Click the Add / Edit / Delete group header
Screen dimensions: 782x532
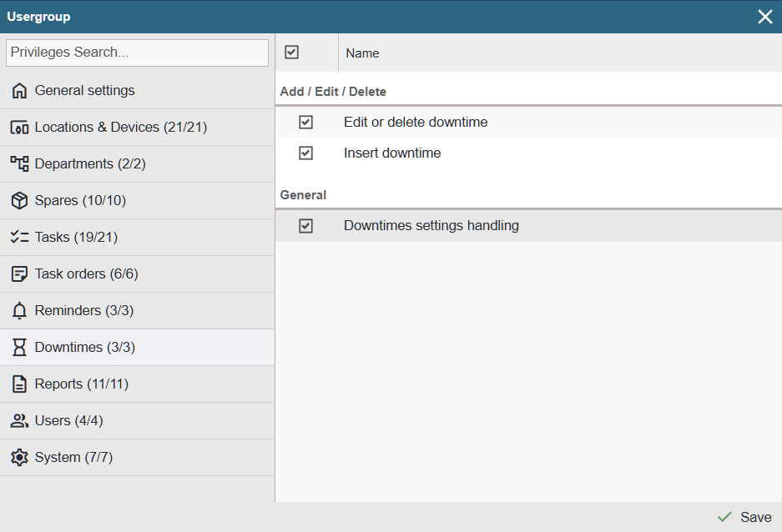click(x=333, y=92)
